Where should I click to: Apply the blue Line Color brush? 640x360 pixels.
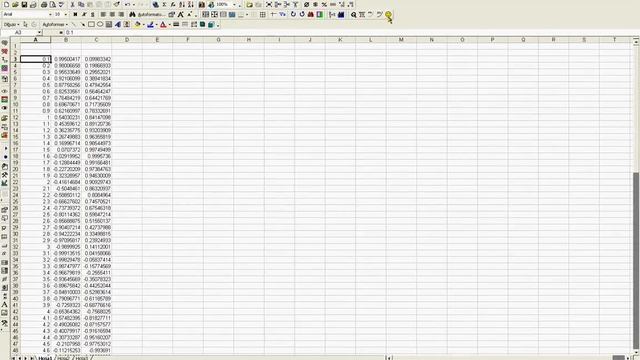click(x=150, y=24)
